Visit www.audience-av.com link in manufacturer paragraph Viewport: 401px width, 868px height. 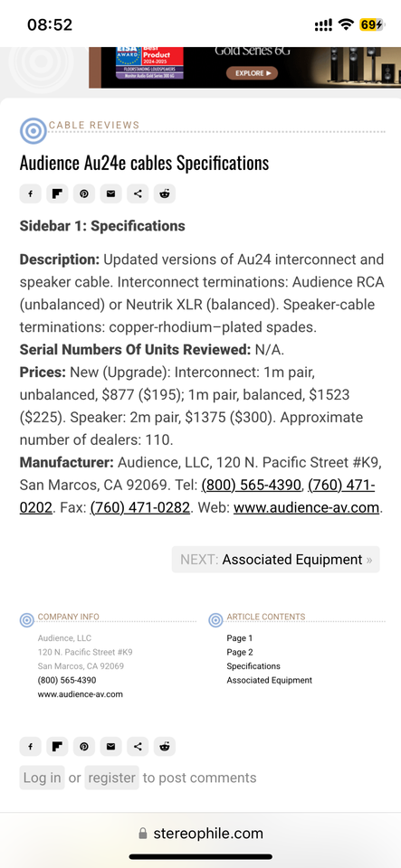(306, 507)
